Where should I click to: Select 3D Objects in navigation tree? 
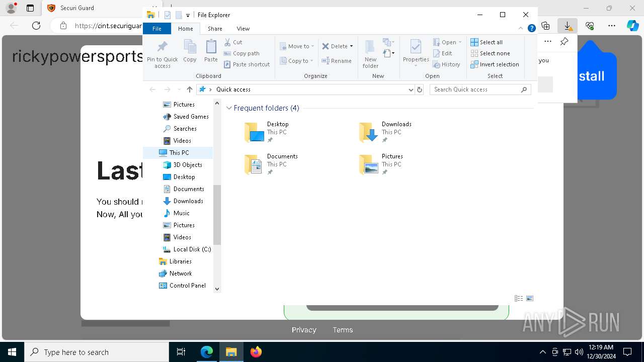(x=188, y=165)
